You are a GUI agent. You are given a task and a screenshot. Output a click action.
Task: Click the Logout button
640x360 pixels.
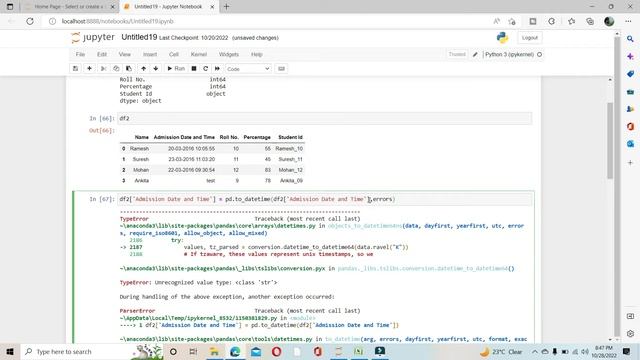530,38
